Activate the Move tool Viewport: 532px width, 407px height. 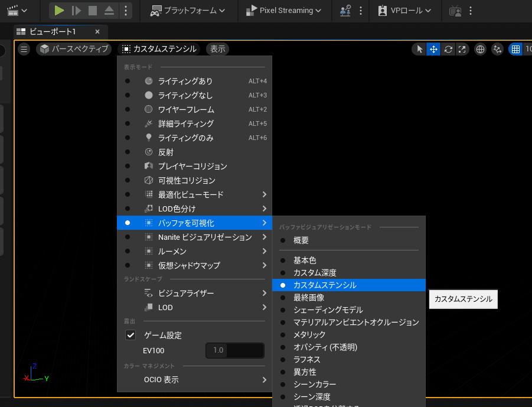tap(434, 49)
